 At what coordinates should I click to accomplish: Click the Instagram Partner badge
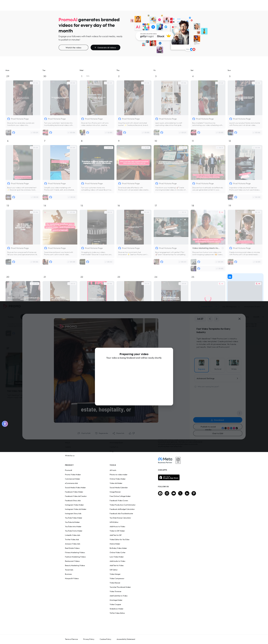pos(178,460)
